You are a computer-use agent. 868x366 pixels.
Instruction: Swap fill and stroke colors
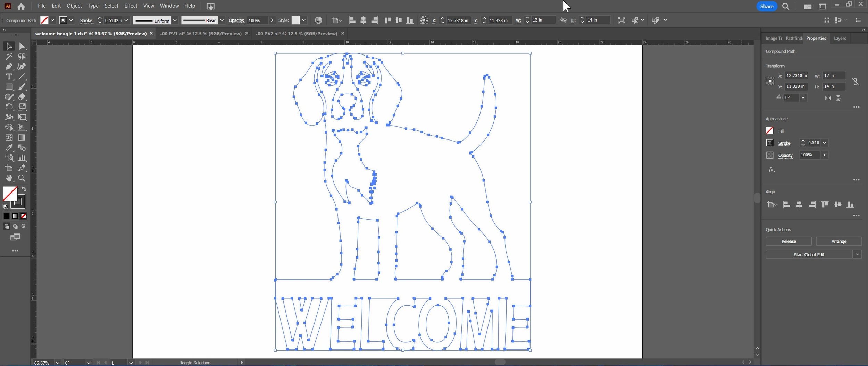pyautogui.click(x=24, y=189)
